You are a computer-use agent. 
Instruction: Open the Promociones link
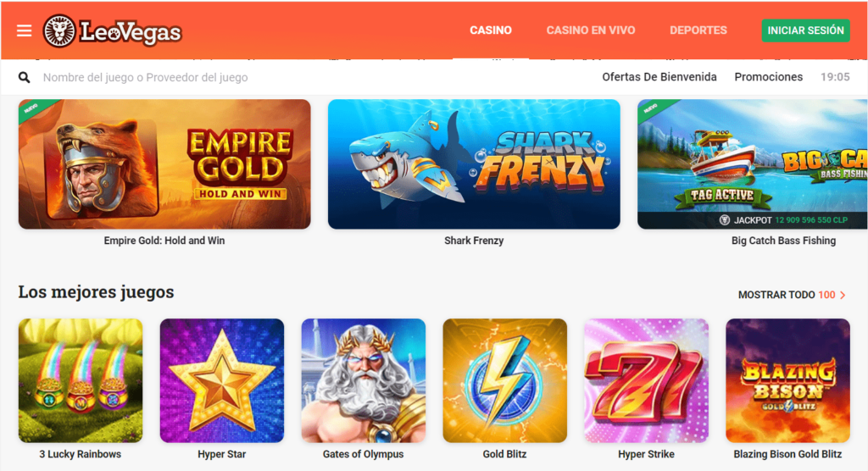[768, 77]
